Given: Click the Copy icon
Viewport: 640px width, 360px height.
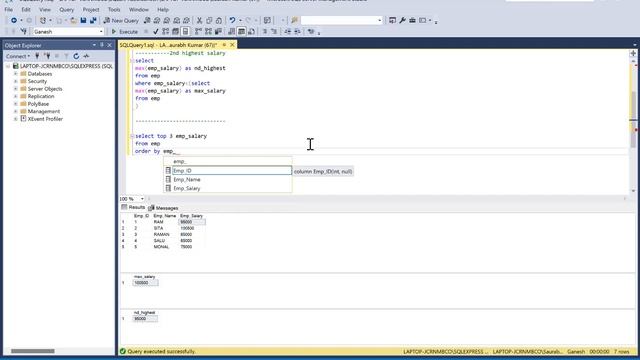Looking at the screenshot, I should [x=209, y=20].
